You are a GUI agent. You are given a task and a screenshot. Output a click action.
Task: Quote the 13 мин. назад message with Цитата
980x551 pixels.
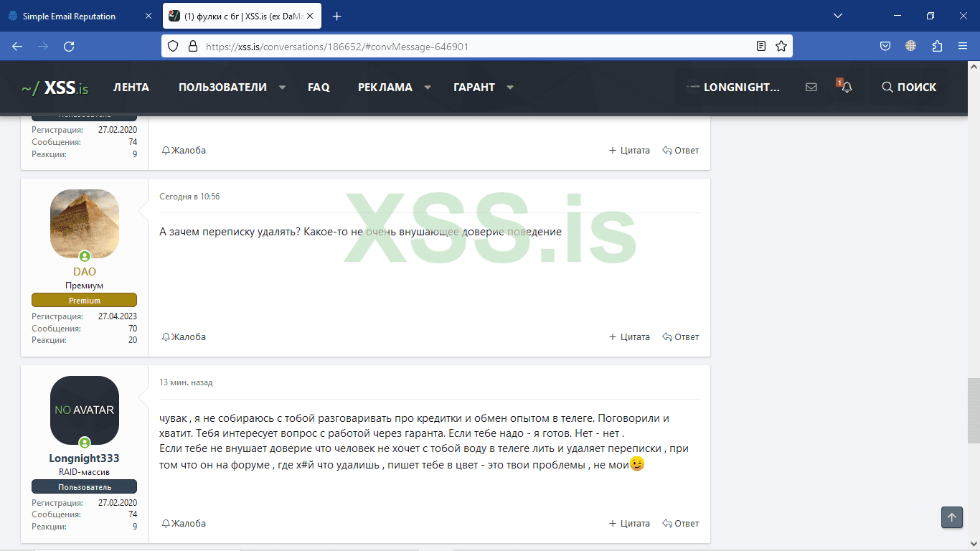pyautogui.click(x=629, y=524)
